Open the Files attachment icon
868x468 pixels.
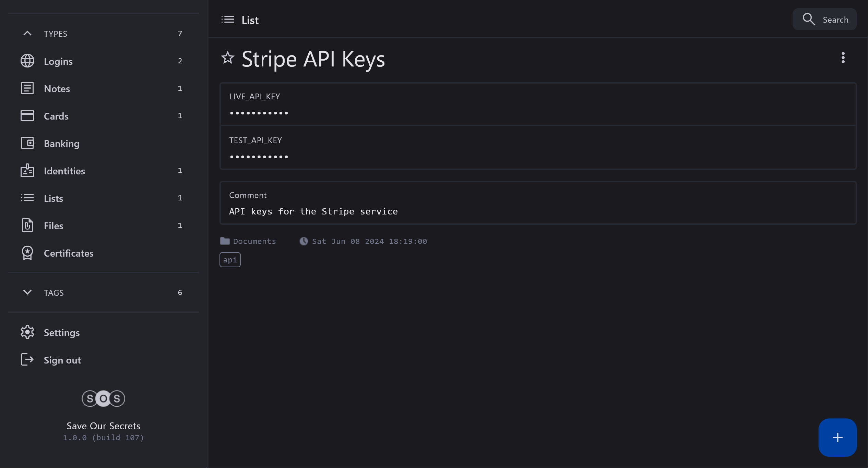(x=27, y=225)
